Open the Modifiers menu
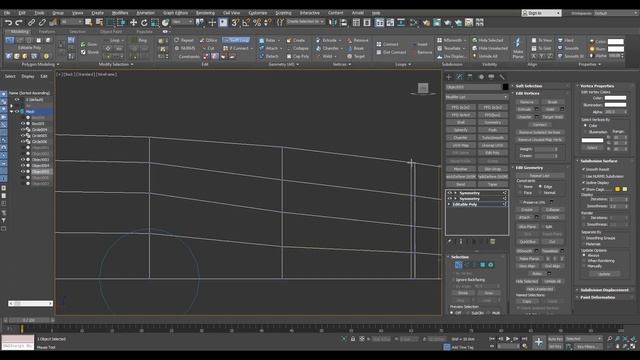This screenshot has height=360, width=640. (120, 13)
